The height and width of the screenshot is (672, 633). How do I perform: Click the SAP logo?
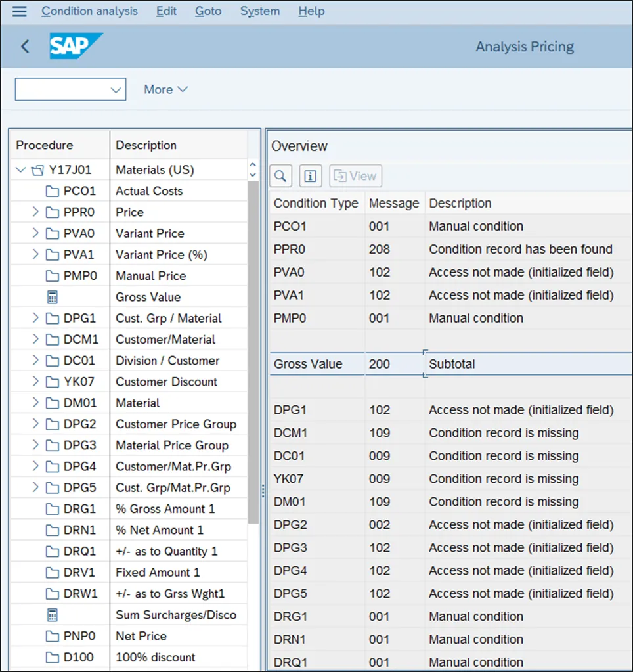[76, 47]
